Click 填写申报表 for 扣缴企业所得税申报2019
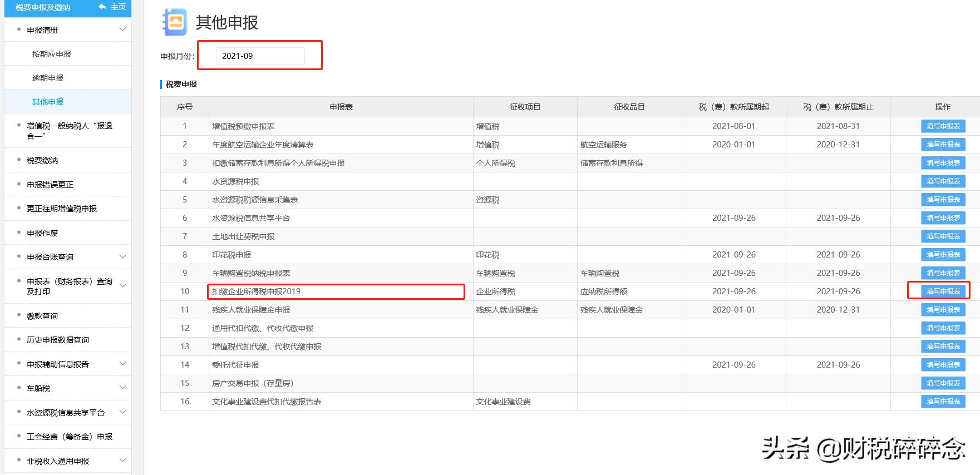Image resolution: width=980 pixels, height=475 pixels. [x=943, y=291]
